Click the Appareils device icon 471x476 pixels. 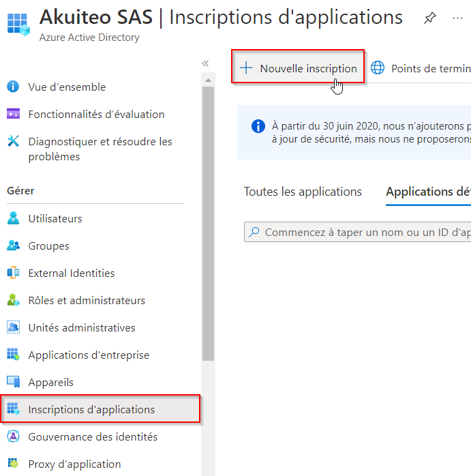[x=13, y=382]
